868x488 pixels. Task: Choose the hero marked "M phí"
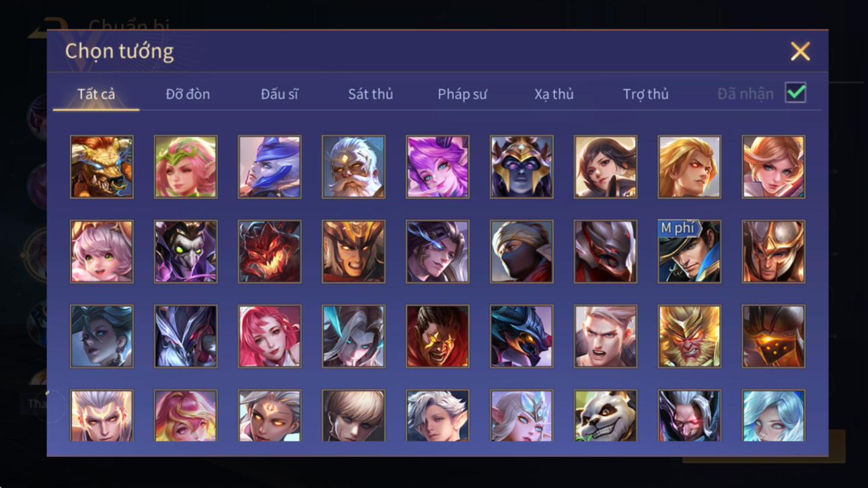689,252
